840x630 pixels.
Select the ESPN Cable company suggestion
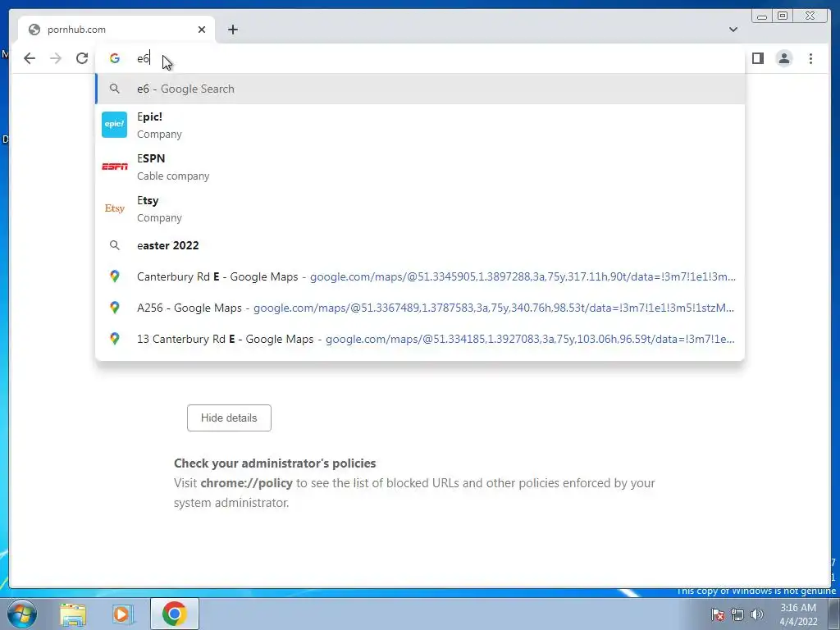pos(420,167)
